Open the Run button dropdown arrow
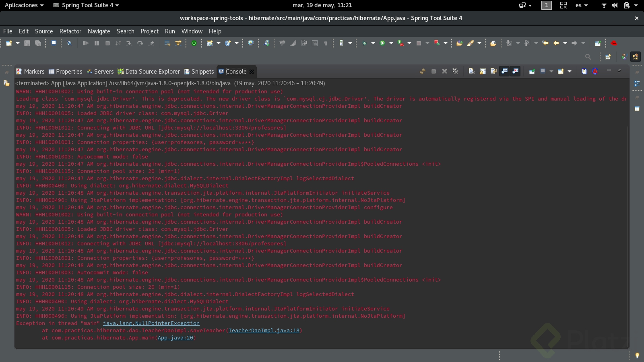The height and width of the screenshot is (362, 644). click(x=391, y=43)
